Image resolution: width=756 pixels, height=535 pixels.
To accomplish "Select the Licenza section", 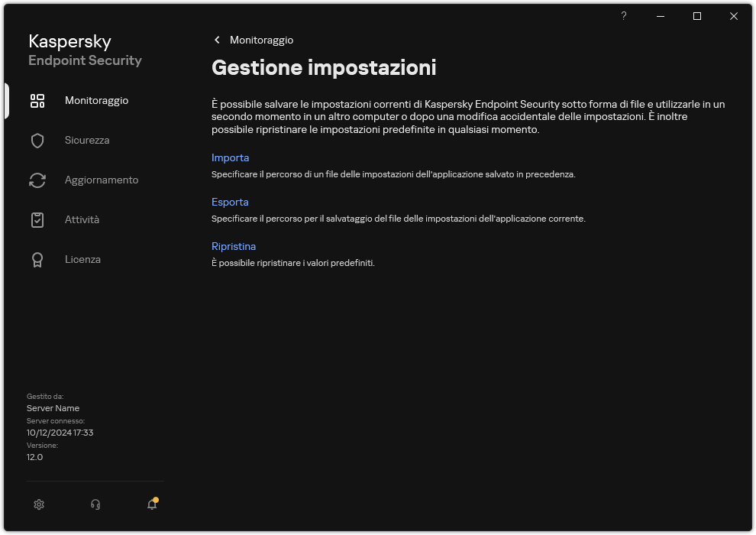I will (82, 259).
